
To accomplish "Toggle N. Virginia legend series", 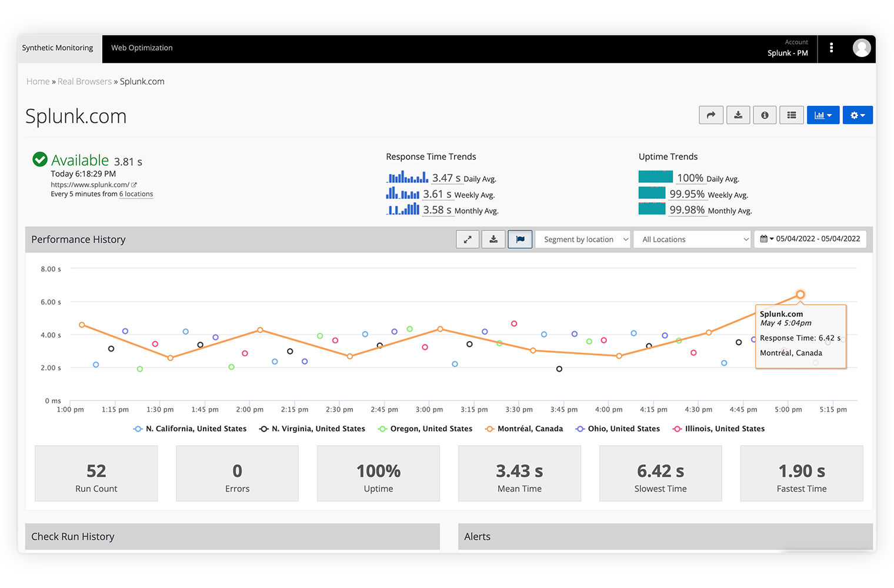I will [312, 429].
